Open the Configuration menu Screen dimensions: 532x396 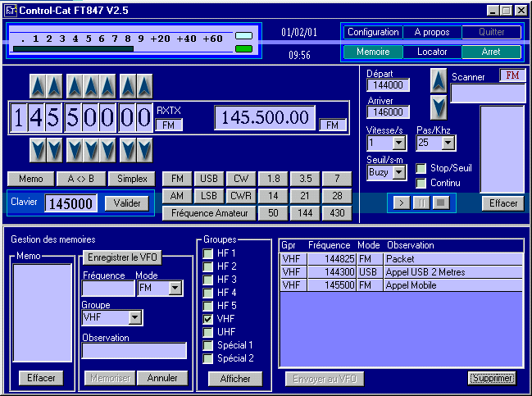[373, 32]
